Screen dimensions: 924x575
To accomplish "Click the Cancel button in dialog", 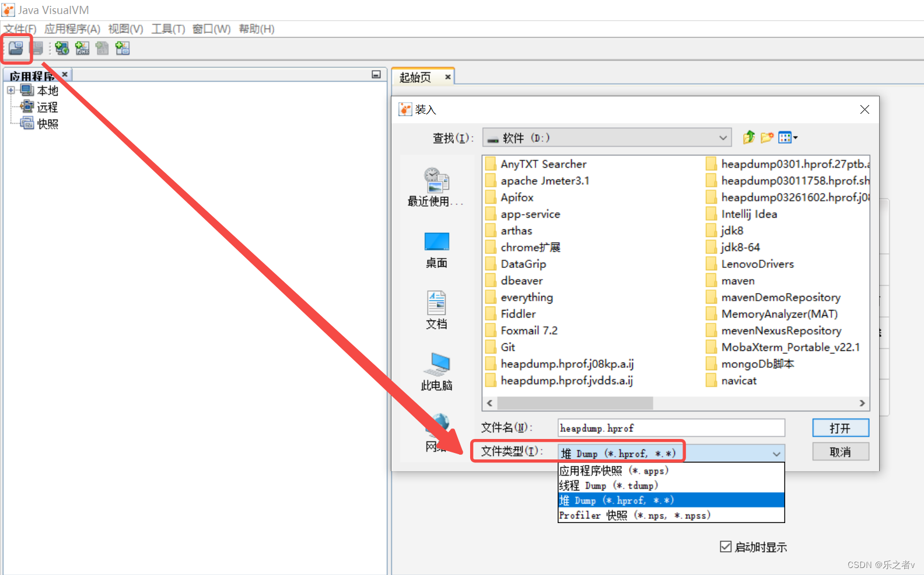I will point(841,452).
